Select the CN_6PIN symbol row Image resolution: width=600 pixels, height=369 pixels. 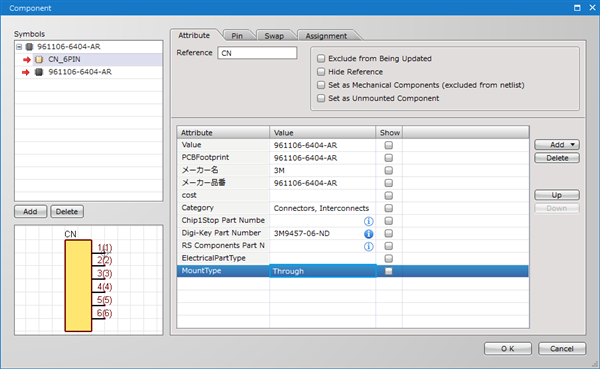coord(89,59)
